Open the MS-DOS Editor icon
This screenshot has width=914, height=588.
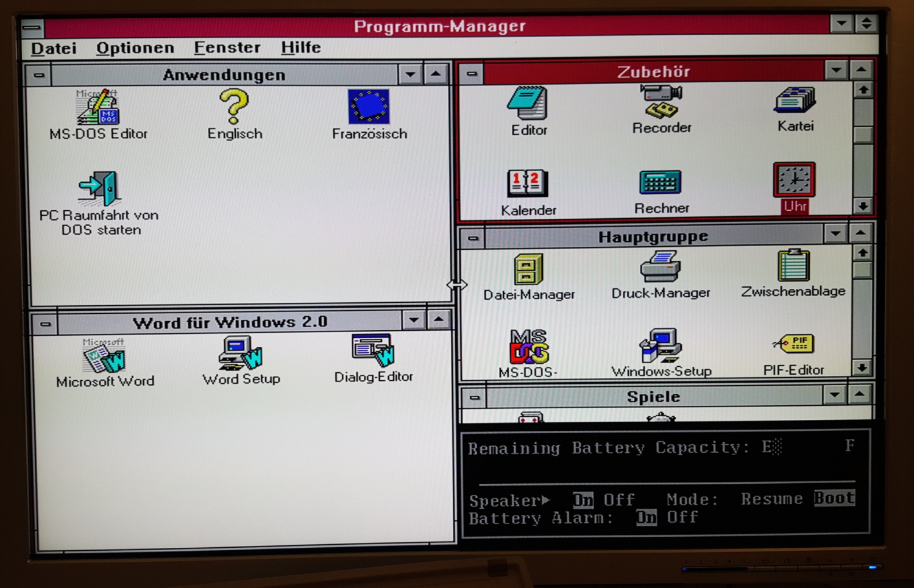click(x=98, y=107)
